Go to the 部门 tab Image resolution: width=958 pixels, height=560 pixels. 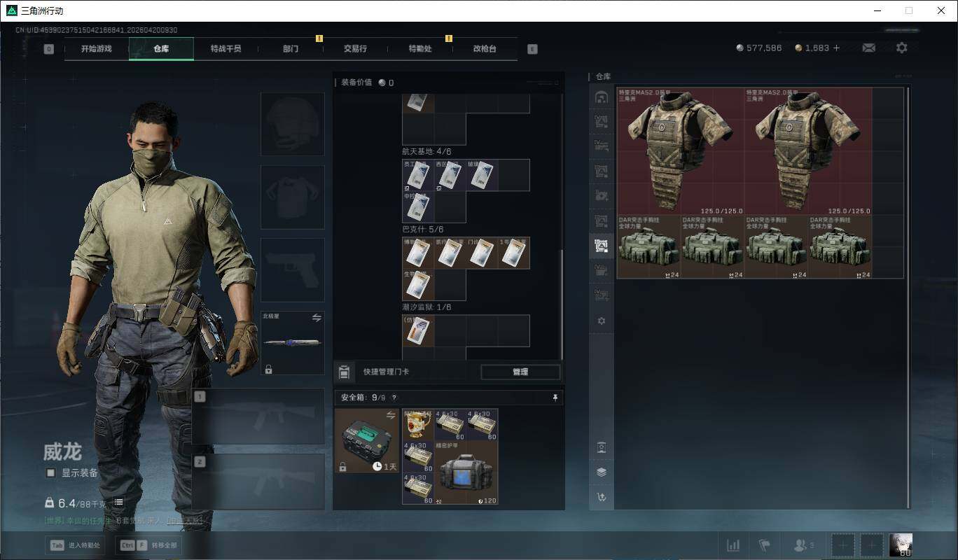coord(291,49)
